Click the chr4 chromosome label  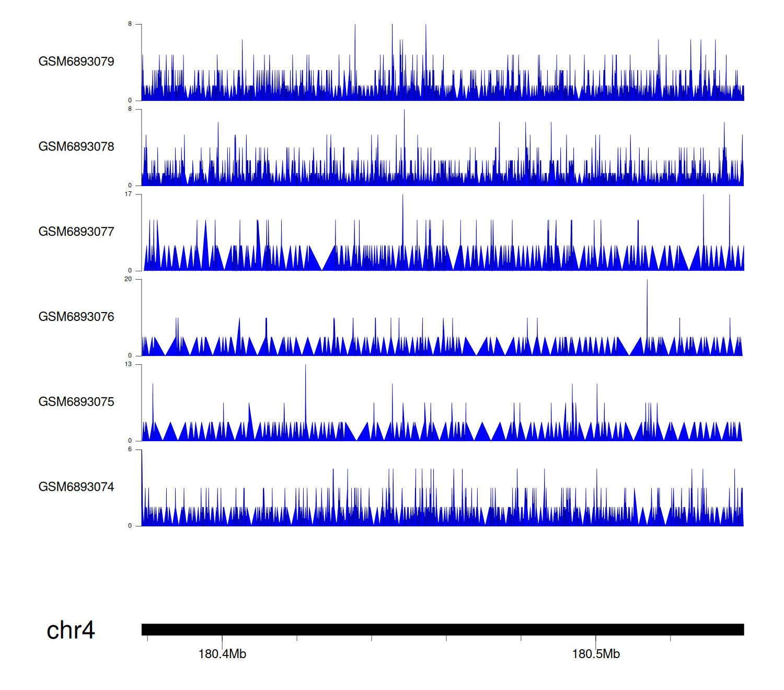click(x=71, y=630)
